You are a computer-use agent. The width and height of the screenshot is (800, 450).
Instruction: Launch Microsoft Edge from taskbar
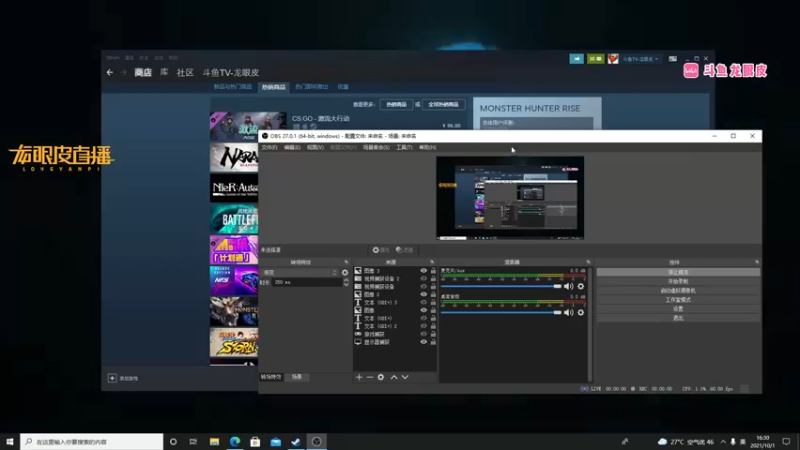[x=235, y=441]
